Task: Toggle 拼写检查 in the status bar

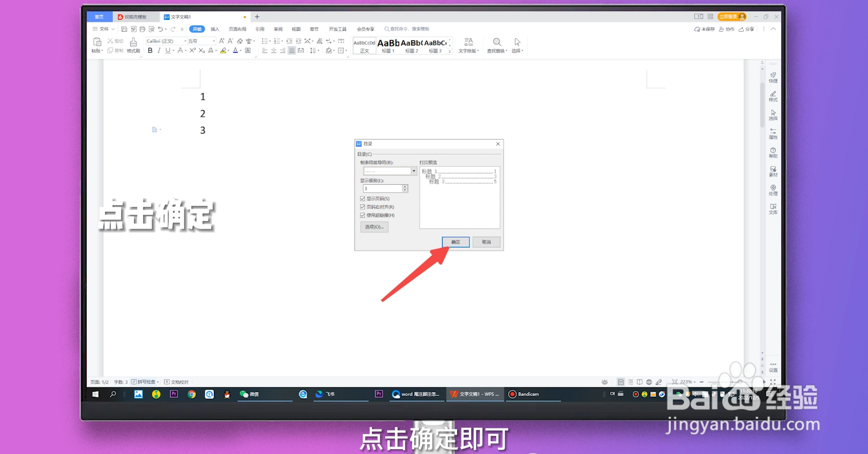Action: [145, 382]
